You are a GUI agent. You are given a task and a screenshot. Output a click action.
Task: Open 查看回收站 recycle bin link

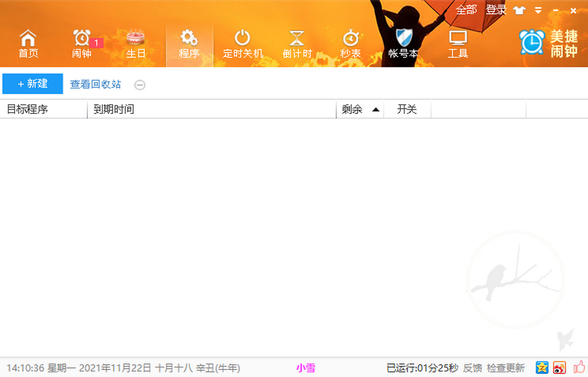click(x=96, y=84)
